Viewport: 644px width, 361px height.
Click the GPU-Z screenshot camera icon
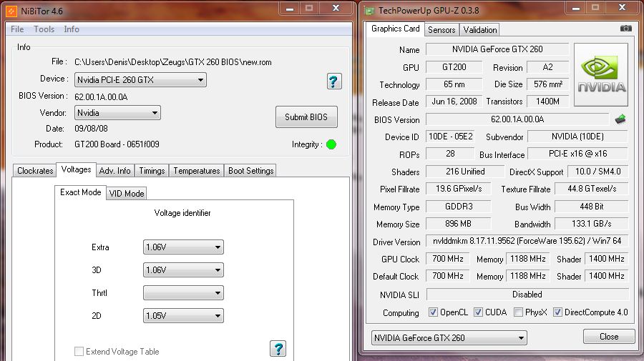(x=625, y=29)
